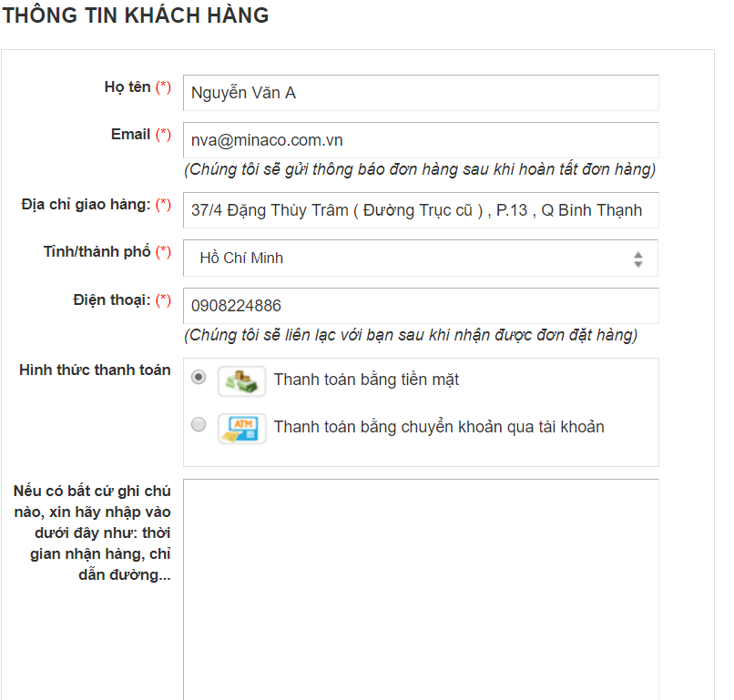The image size is (734, 700).
Task: Click the 'Tỉnh/thành phố (*)' label
Action: (107, 252)
